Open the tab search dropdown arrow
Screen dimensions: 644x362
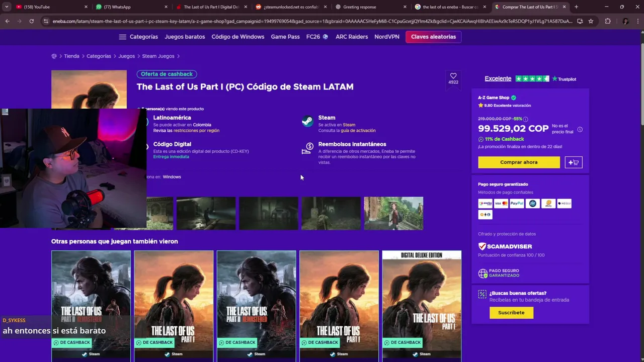pos(7,7)
